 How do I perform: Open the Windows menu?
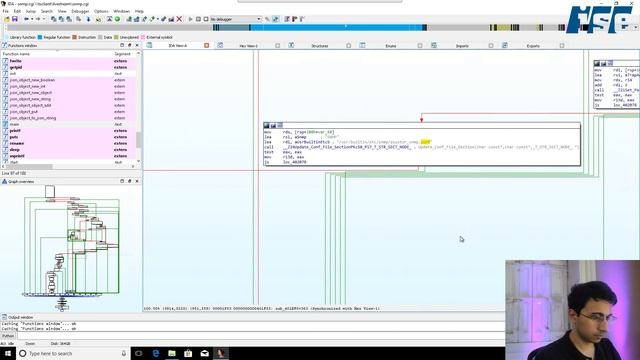tap(121, 11)
